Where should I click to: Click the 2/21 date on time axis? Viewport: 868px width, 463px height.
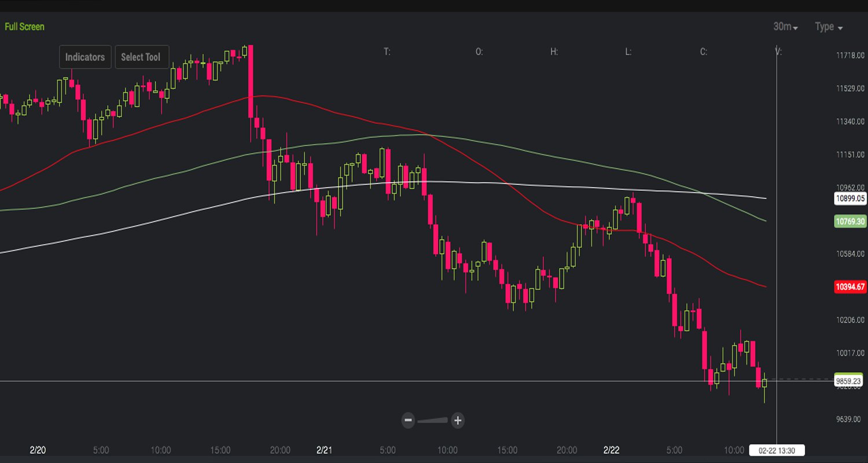[x=325, y=450]
